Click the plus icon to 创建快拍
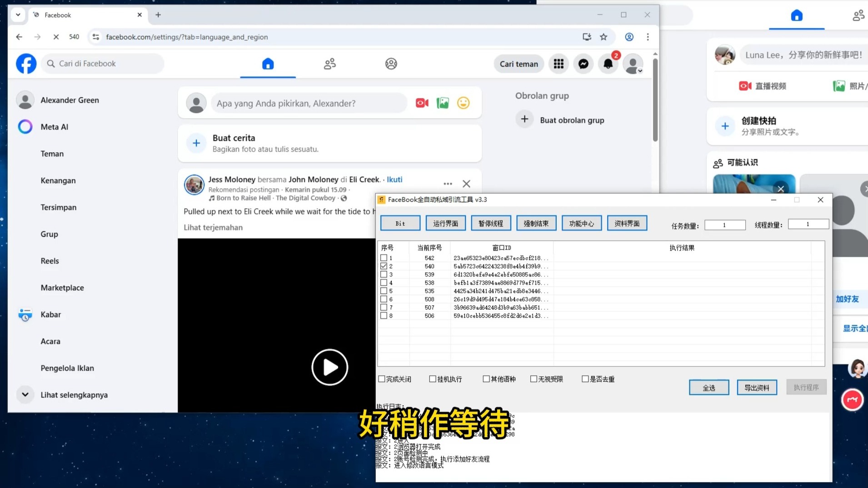868x488 pixels. point(724,126)
